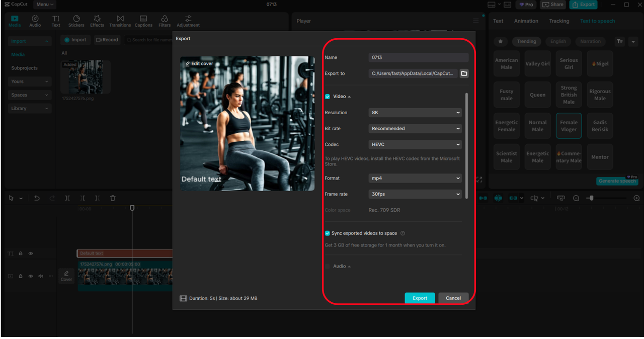Uncheck the Video export checkbox
This screenshot has height=339, width=644.
pyautogui.click(x=328, y=97)
